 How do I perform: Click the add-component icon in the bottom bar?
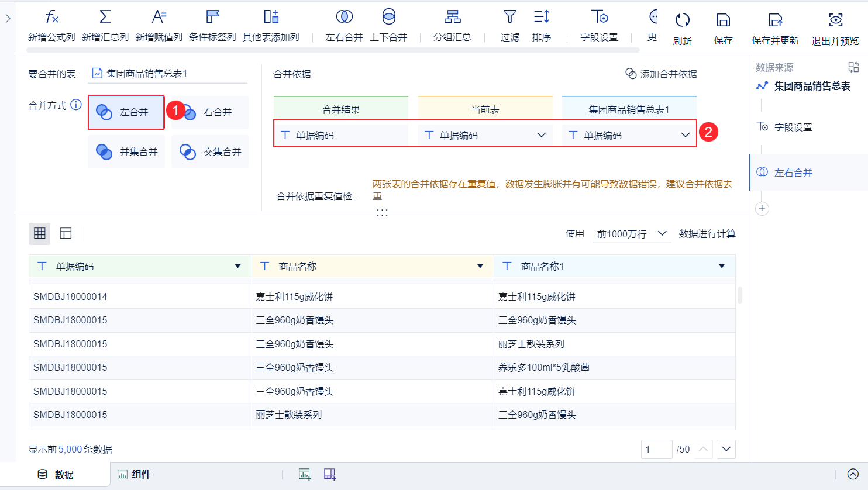pyautogui.click(x=330, y=474)
